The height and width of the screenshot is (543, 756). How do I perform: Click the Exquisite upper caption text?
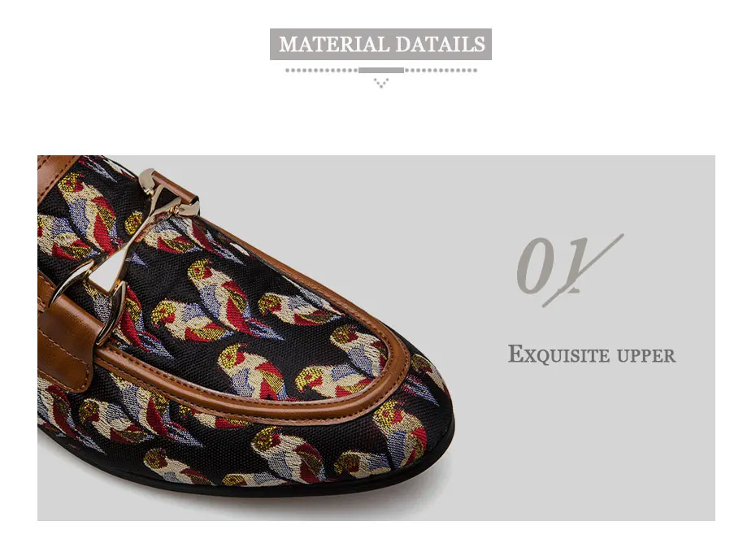coord(592,354)
